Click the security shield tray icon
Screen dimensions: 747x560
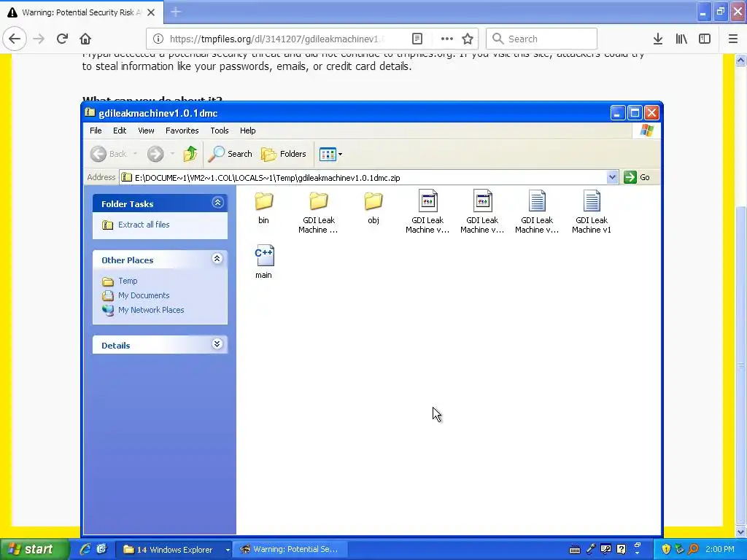coord(666,549)
